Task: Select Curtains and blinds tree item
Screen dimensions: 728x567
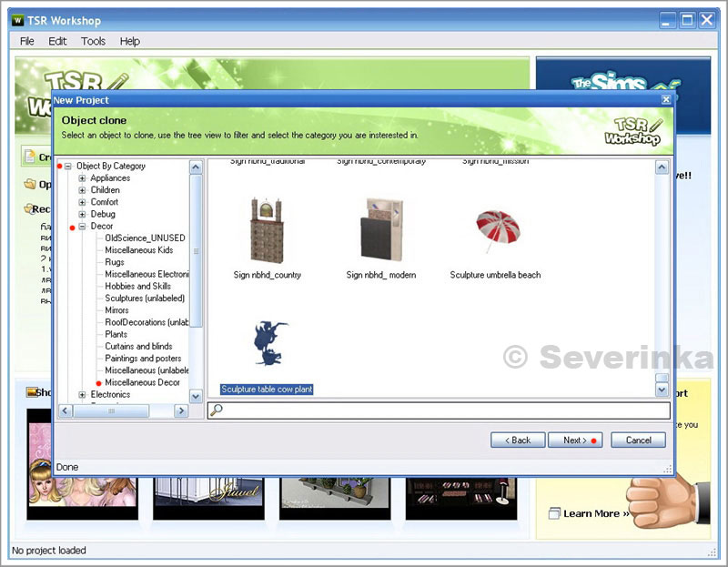Action: click(138, 347)
